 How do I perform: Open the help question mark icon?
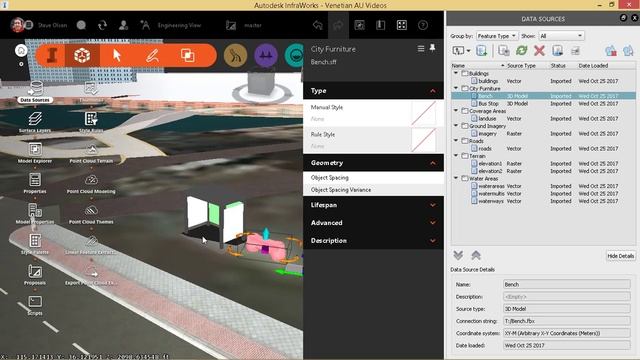point(423,25)
